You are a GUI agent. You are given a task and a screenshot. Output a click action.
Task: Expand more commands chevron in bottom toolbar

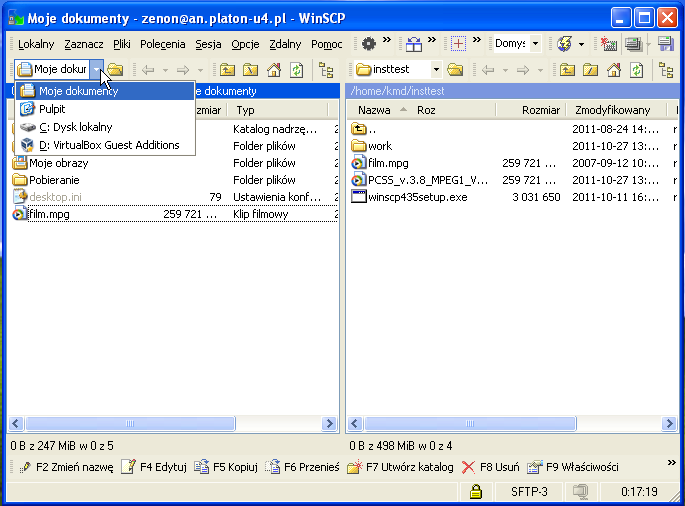(x=671, y=463)
